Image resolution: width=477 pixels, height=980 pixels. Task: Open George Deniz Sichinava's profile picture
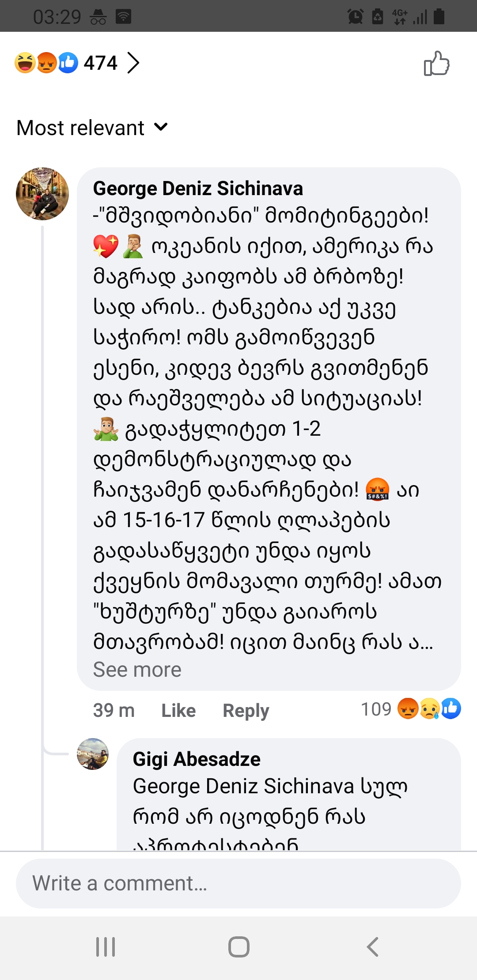(x=42, y=194)
